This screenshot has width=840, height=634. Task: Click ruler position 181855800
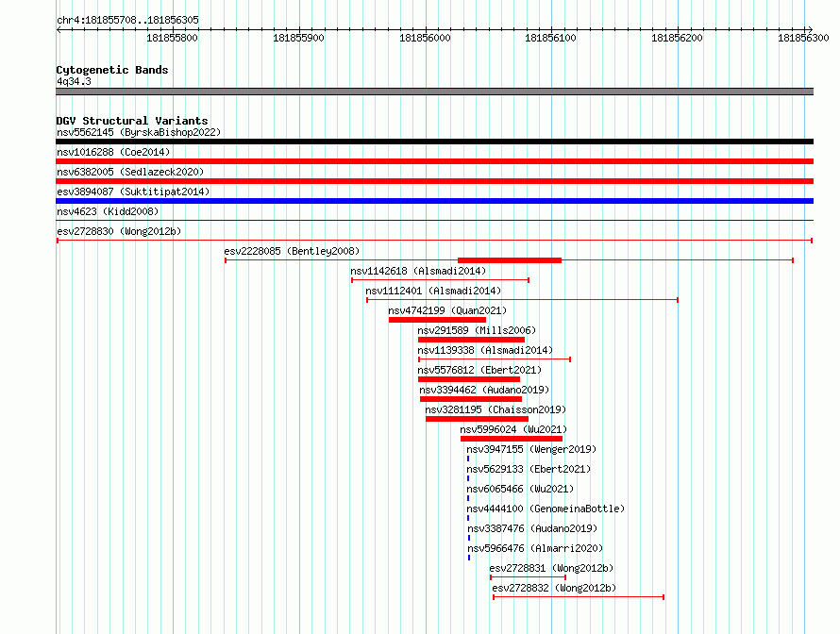[172, 38]
